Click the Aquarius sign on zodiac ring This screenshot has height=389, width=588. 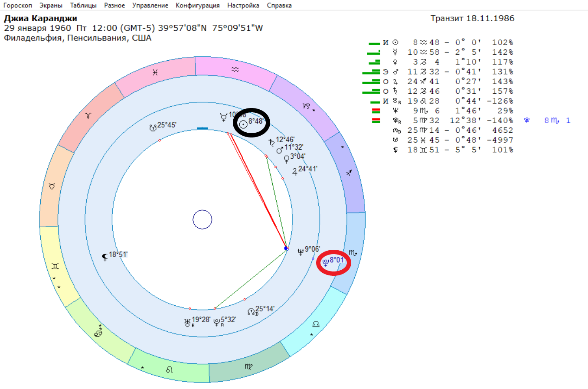235,69
